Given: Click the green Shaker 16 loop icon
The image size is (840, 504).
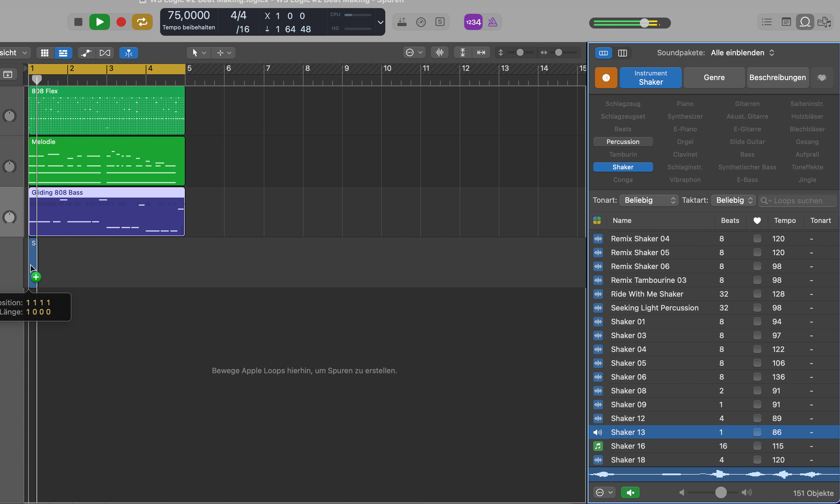Looking at the screenshot, I should tap(598, 446).
